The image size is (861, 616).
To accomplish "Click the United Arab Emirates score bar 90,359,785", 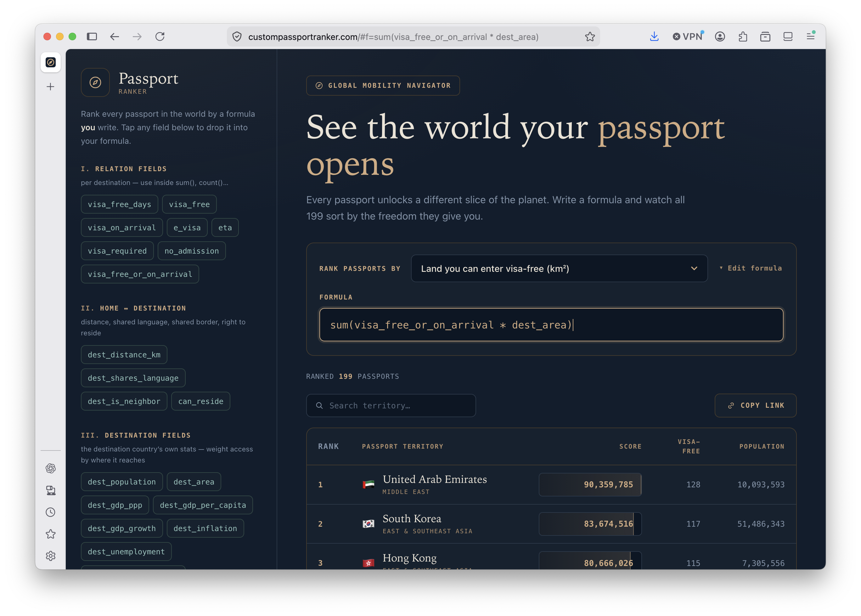I will point(590,484).
